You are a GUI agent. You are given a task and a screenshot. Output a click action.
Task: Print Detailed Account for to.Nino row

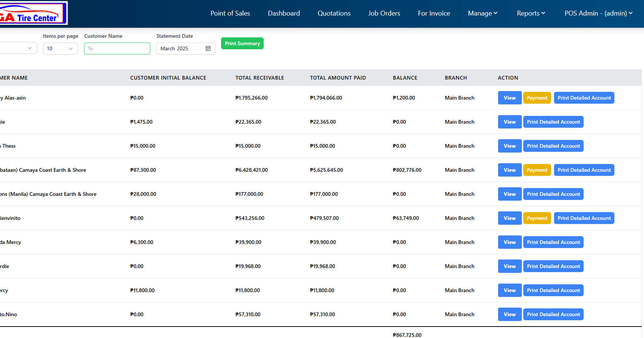tap(553, 314)
